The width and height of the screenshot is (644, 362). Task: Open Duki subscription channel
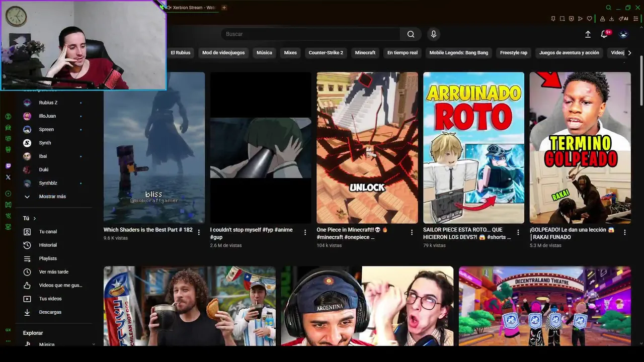(x=54, y=170)
